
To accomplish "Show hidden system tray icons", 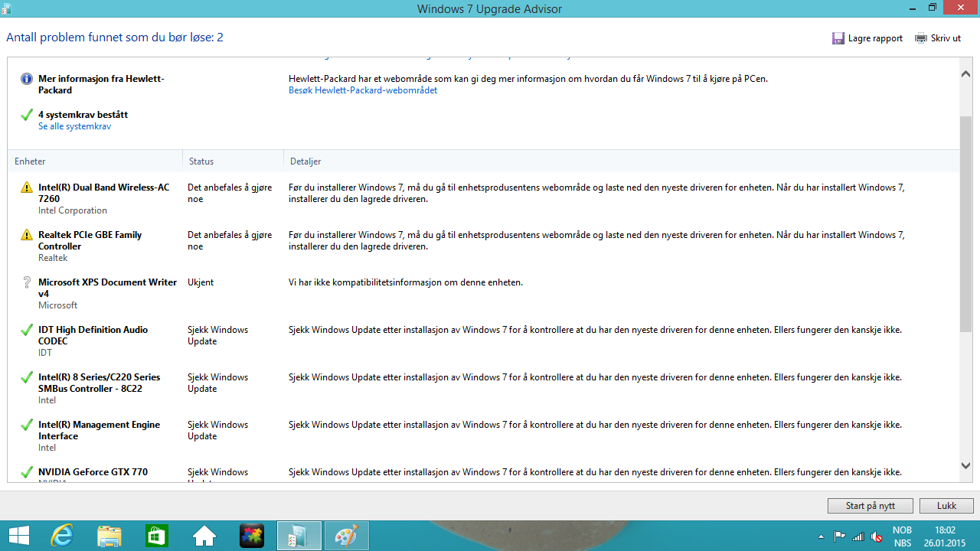I will [x=822, y=536].
